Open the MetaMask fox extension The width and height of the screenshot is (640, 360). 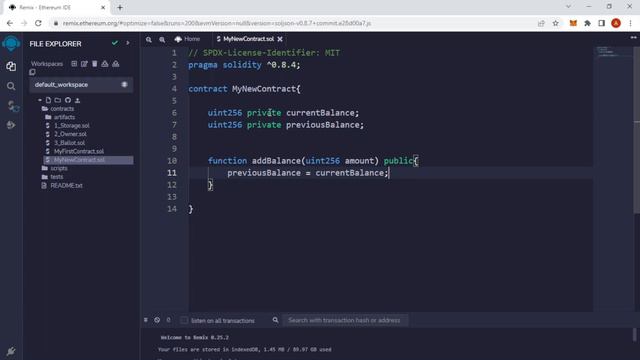(573, 23)
